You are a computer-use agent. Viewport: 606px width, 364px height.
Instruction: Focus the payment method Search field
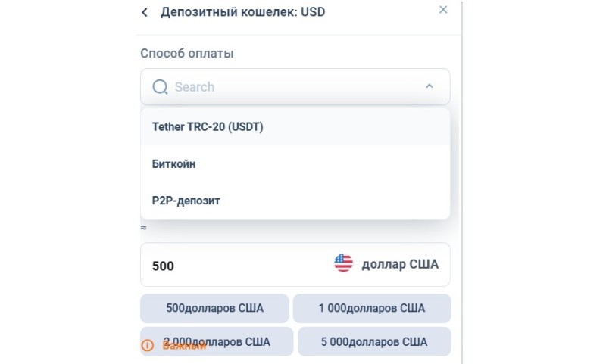click(x=295, y=87)
